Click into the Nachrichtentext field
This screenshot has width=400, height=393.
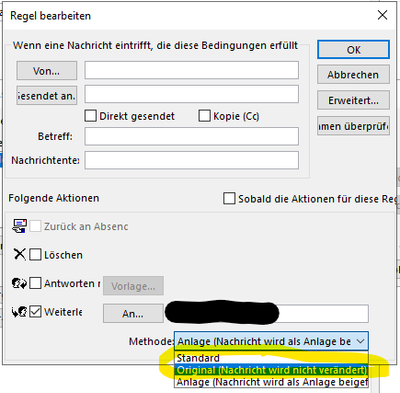pos(192,160)
